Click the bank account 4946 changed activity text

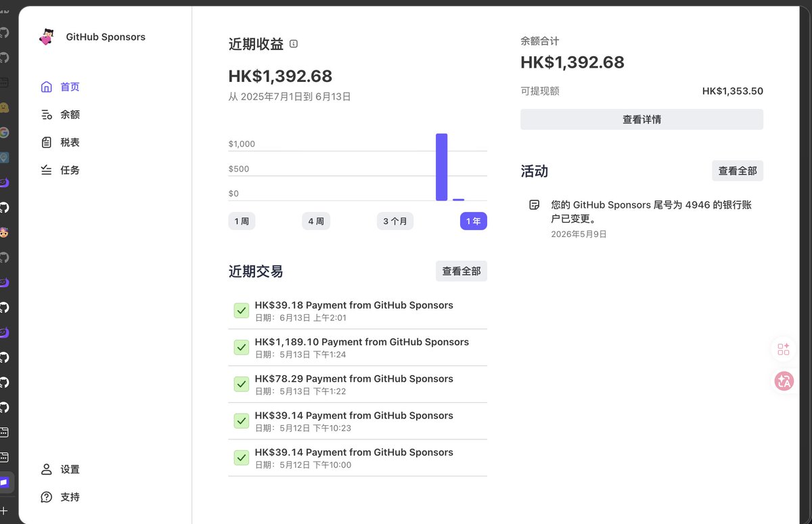[652, 212]
